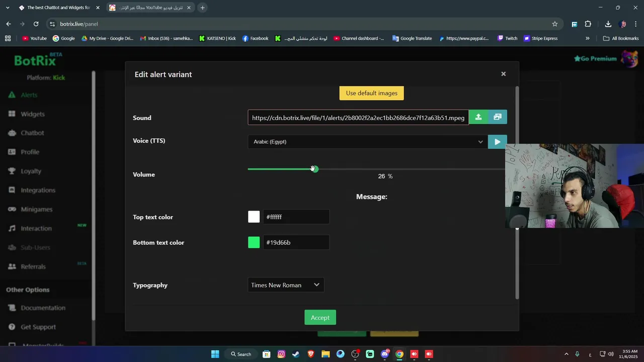Click the Sound URL input field
644x362 pixels.
[358, 118]
